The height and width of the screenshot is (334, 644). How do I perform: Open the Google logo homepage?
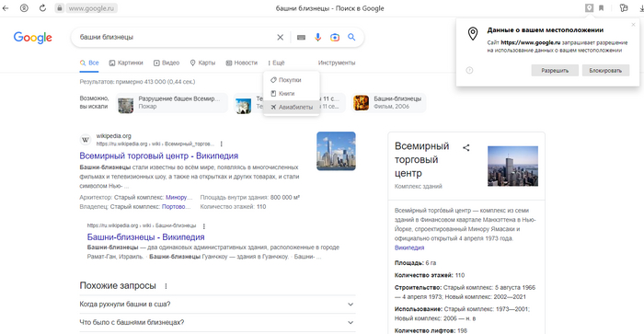point(33,38)
